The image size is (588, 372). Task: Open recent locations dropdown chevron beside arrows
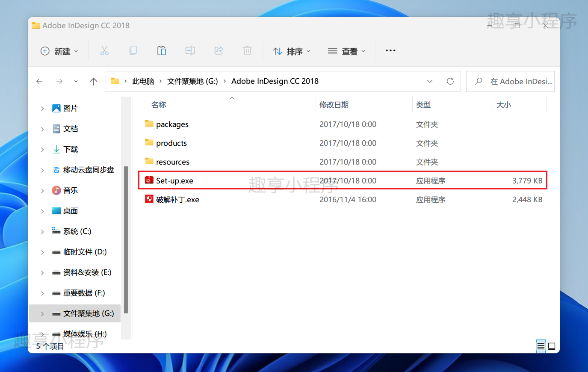pos(76,81)
